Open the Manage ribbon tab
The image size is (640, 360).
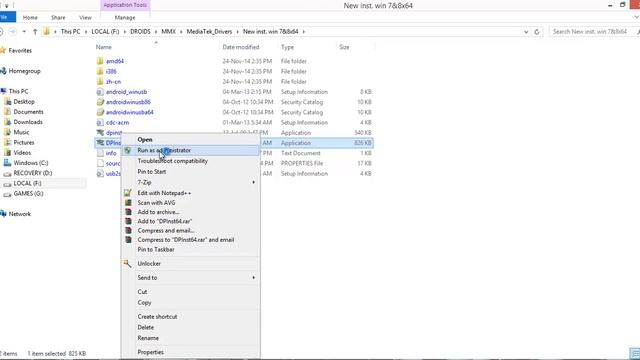click(125, 18)
